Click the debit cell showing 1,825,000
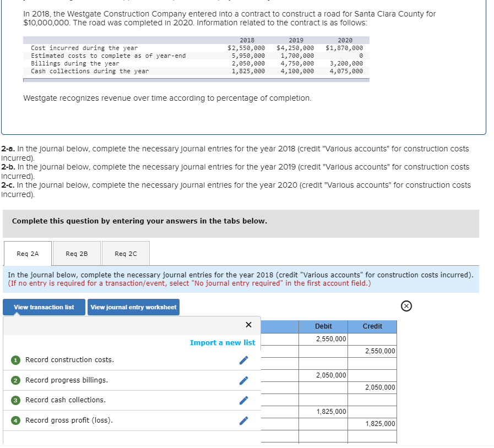 tap(323, 411)
